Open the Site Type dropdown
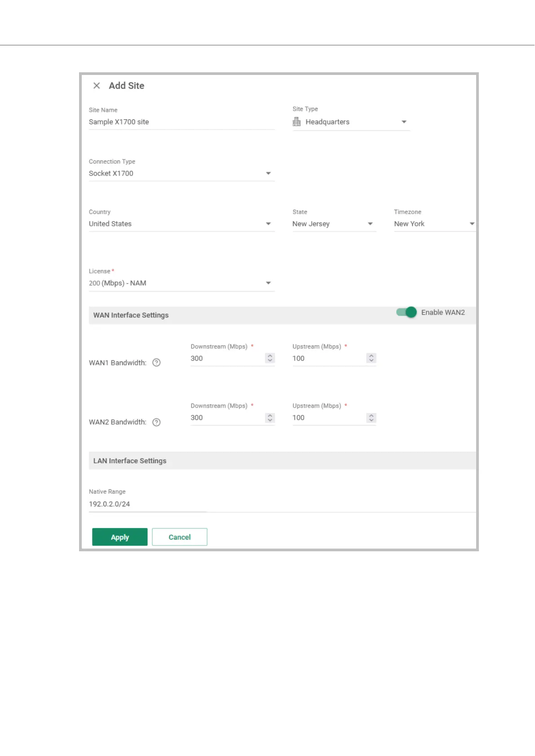Screen dimensions: 535x756 tap(403, 122)
